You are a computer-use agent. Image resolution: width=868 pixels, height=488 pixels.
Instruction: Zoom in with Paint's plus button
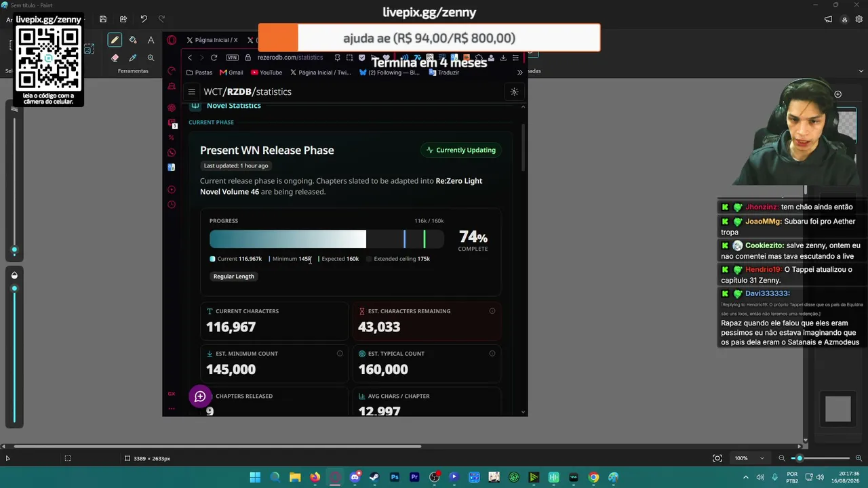(x=859, y=458)
